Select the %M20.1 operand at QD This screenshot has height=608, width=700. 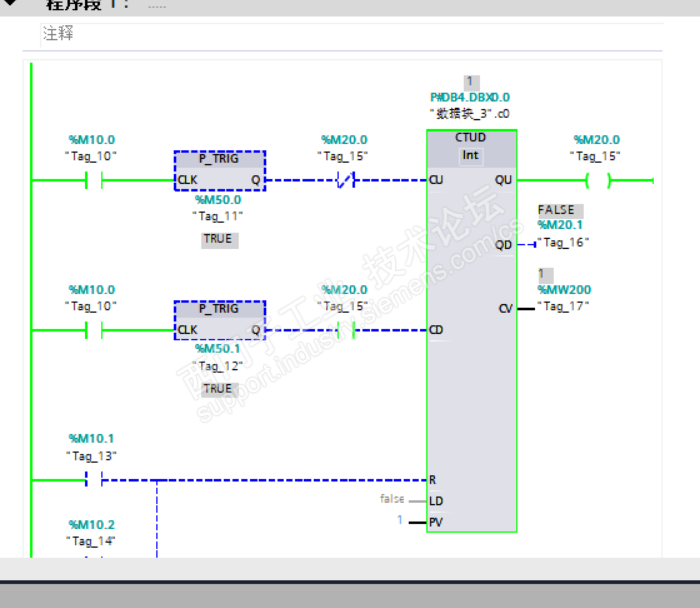[560, 225]
